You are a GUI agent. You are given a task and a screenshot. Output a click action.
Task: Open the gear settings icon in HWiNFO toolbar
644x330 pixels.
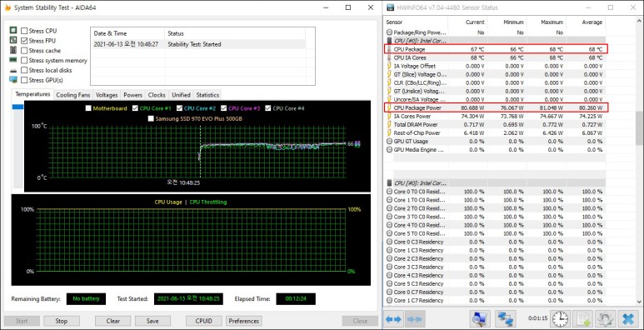605,319
